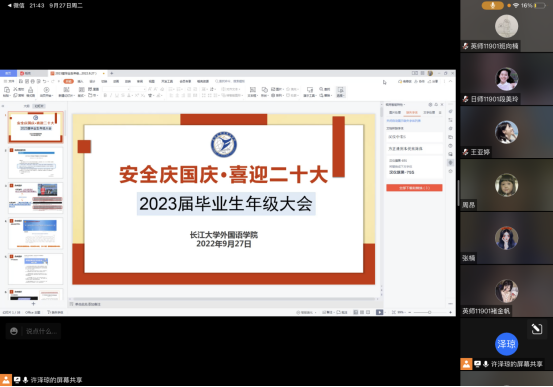The image size is (553, 387).
Task: Click the plus icon to add new slide
Action: (34, 303)
